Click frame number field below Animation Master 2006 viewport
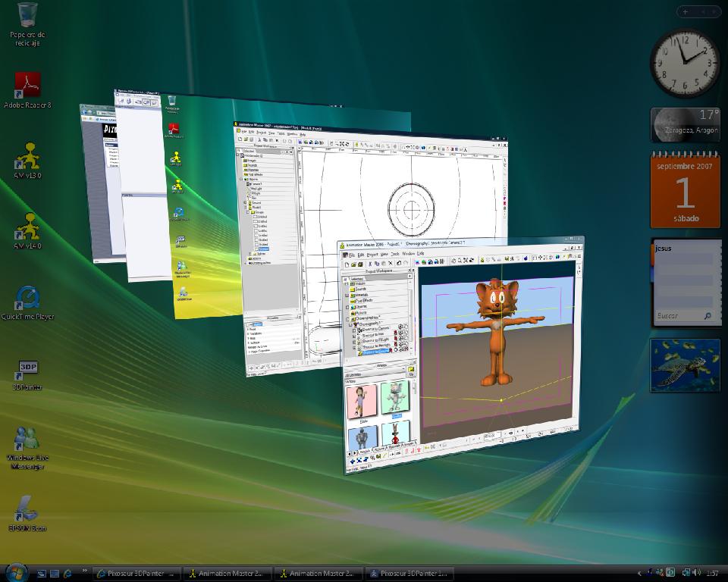Viewport: 728px width, 582px height. (x=491, y=436)
